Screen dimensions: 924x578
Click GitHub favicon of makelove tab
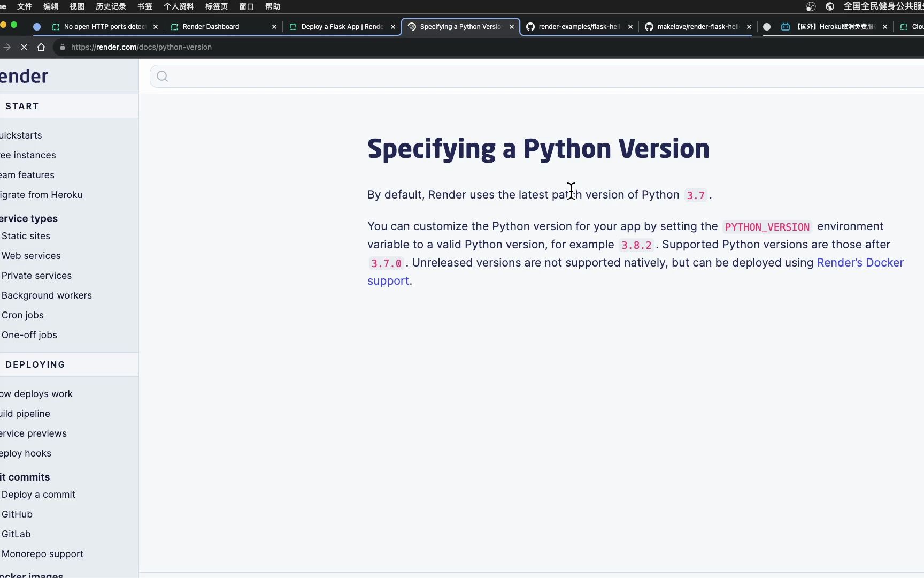tap(649, 27)
